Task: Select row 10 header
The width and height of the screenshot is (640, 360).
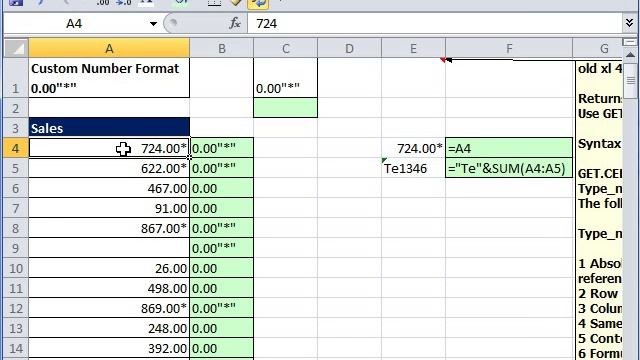Action: [x=16, y=268]
